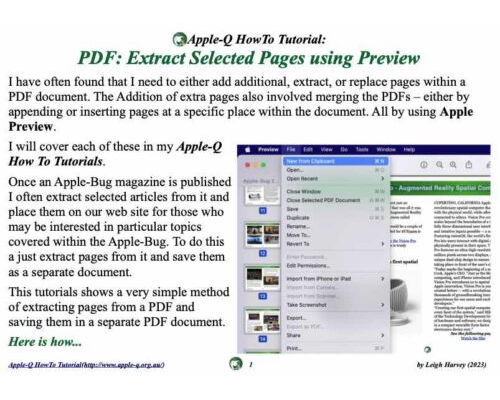Select page 14 thumbnail in sidebar
500x400 pixels.
pos(263,321)
